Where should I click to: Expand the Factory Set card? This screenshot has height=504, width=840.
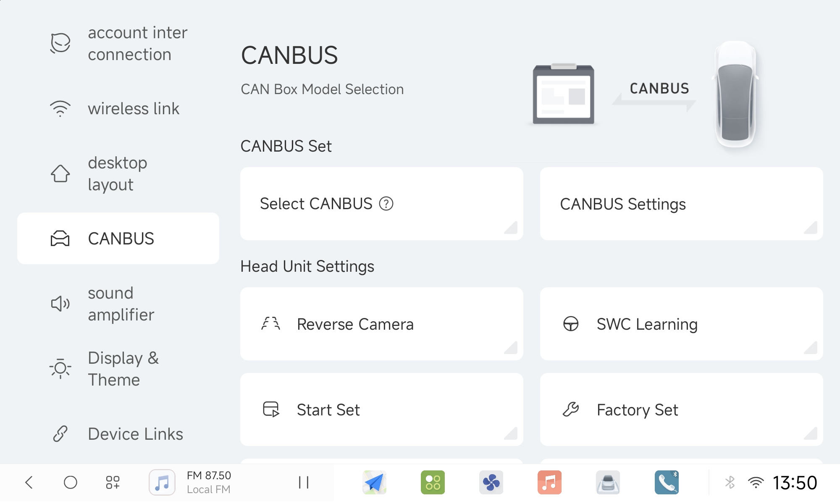point(681,409)
